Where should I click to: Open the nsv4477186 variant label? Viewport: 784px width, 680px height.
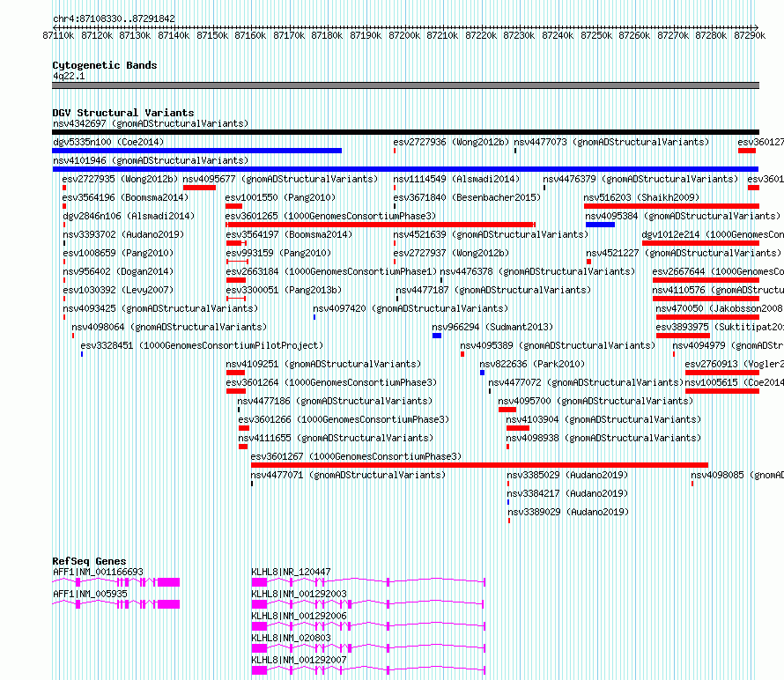pos(335,401)
